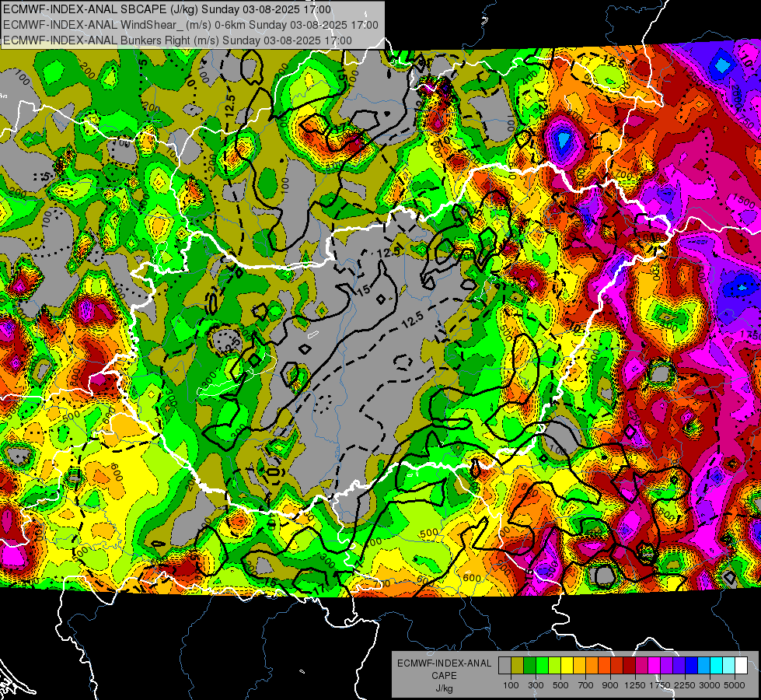Click the pure yellow legend swatch
This screenshot has height=700, width=761.
tap(567, 666)
